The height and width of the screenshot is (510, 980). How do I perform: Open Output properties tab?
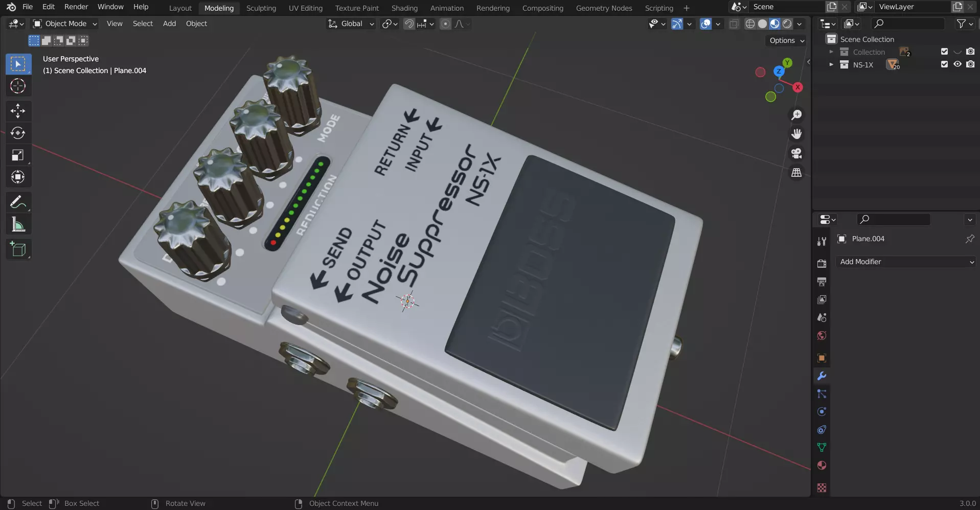pyautogui.click(x=822, y=282)
